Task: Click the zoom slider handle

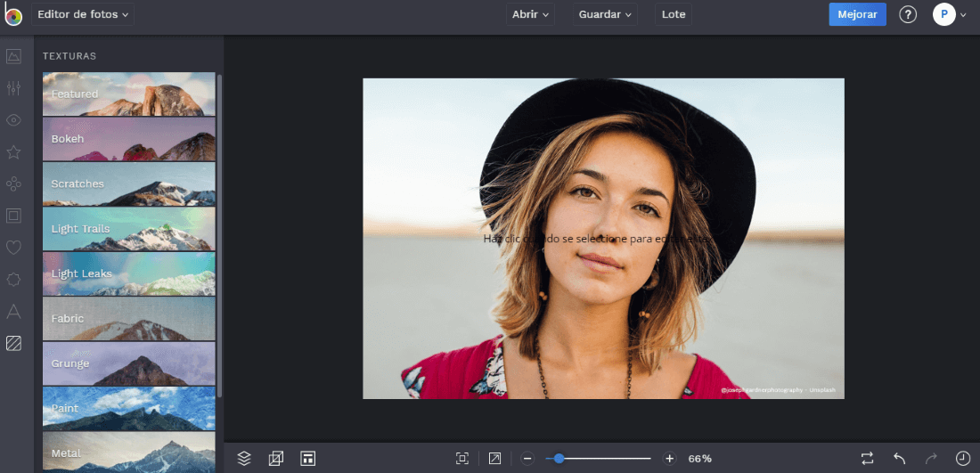Action: pyautogui.click(x=559, y=458)
